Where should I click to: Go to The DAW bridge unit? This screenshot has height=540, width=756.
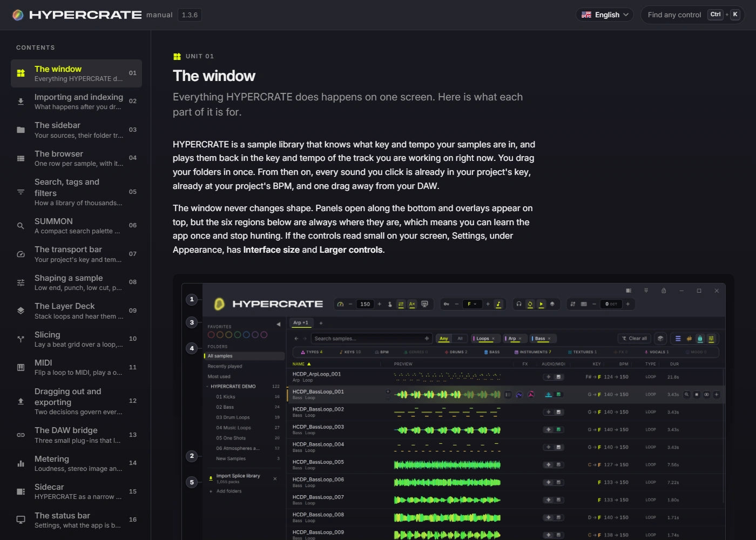coord(76,435)
